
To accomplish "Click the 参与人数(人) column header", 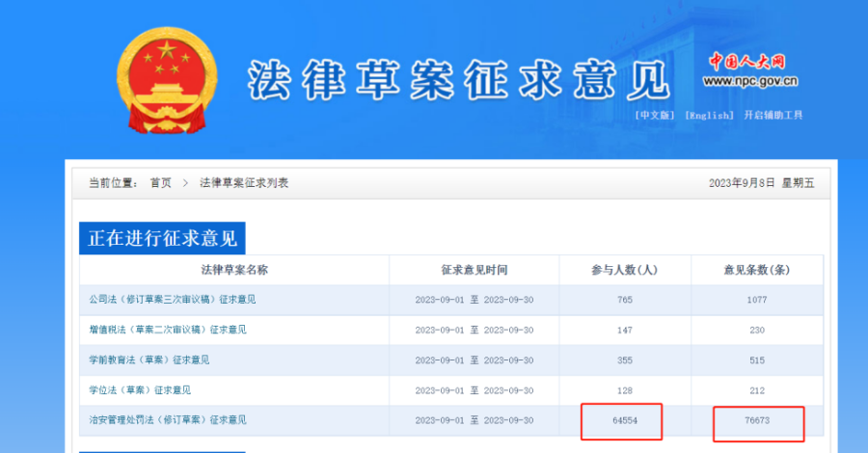I will click(x=624, y=270).
